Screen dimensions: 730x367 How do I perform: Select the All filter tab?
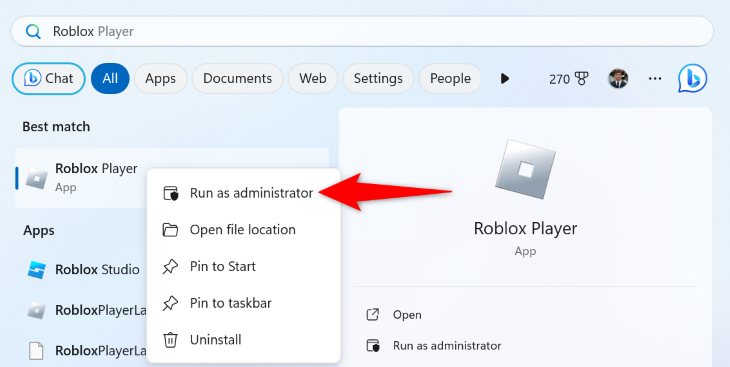110,79
